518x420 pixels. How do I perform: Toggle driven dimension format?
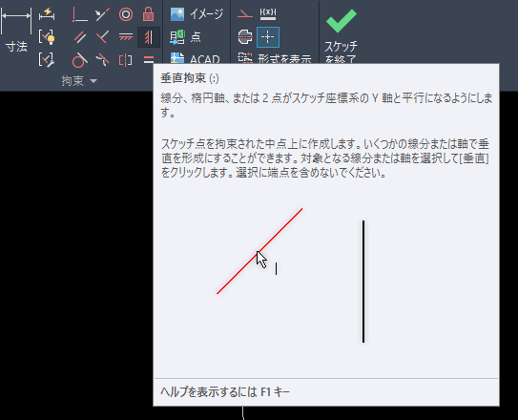click(x=268, y=14)
